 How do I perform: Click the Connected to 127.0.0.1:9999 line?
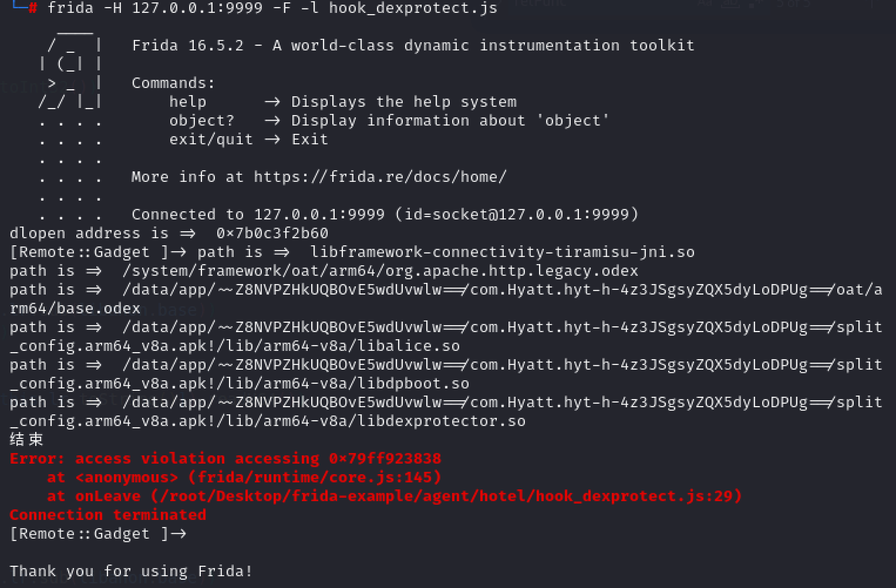pos(385,215)
